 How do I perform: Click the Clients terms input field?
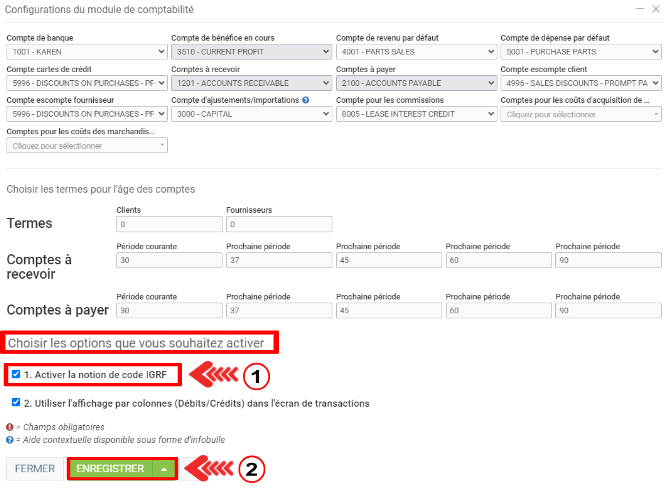point(168,225)
